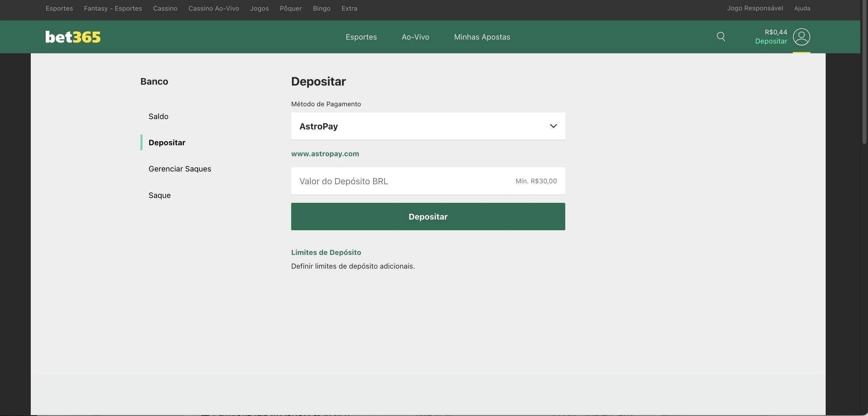Open Bingo in the top bar
The width and height of the screenshot is (868, 416).
[x=321, y=8]
